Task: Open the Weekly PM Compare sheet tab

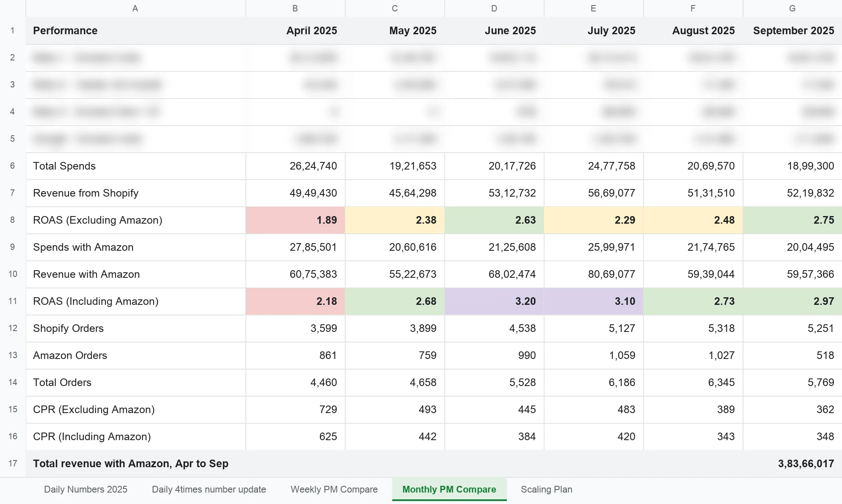Action: tap(334, 489)
